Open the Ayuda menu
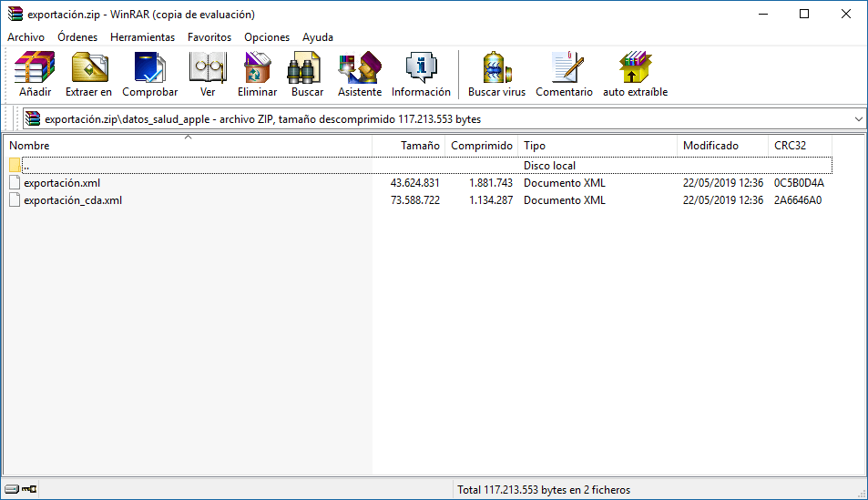The height and width of the screenshot is (500, 868). 318,37
